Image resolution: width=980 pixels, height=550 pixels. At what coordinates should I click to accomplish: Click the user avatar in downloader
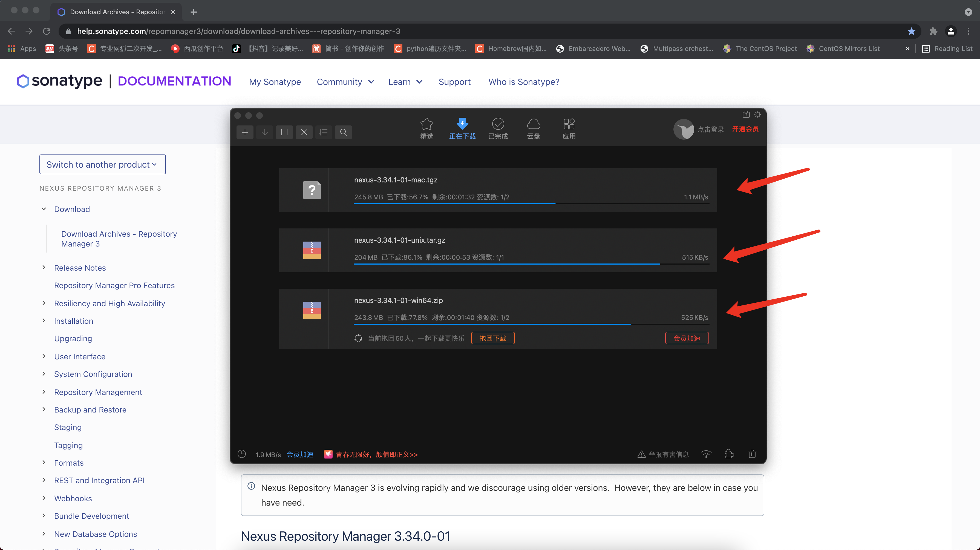click(x=684, y=129)
